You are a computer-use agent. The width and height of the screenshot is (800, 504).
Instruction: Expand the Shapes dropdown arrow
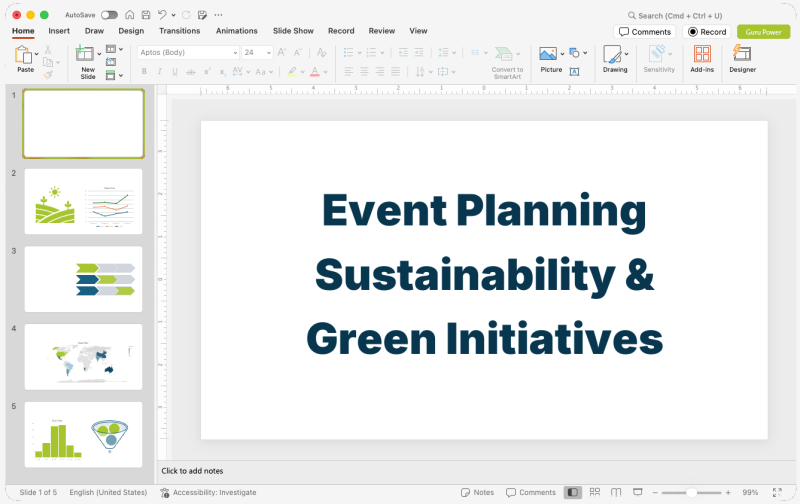[585, 53]
